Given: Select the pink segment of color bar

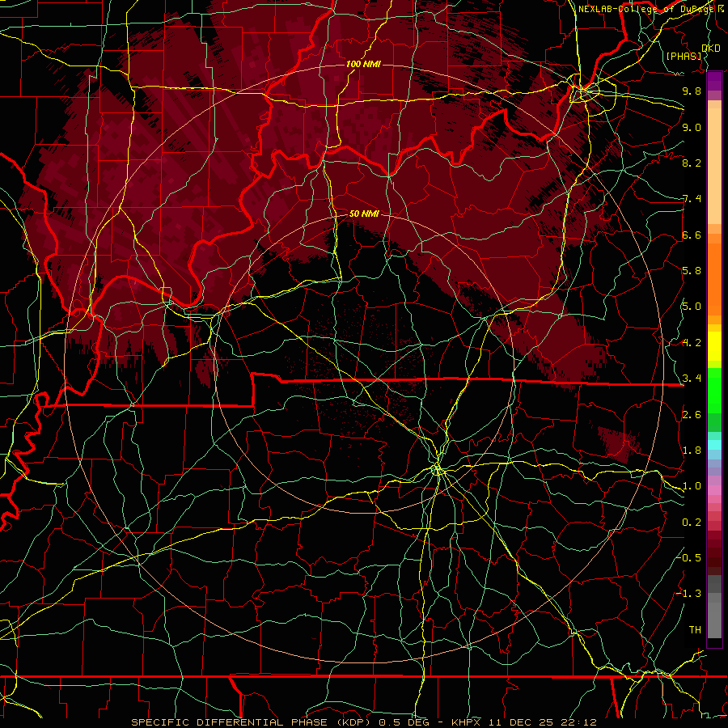Looking at the screenshot, I should (x=714, y=490).
